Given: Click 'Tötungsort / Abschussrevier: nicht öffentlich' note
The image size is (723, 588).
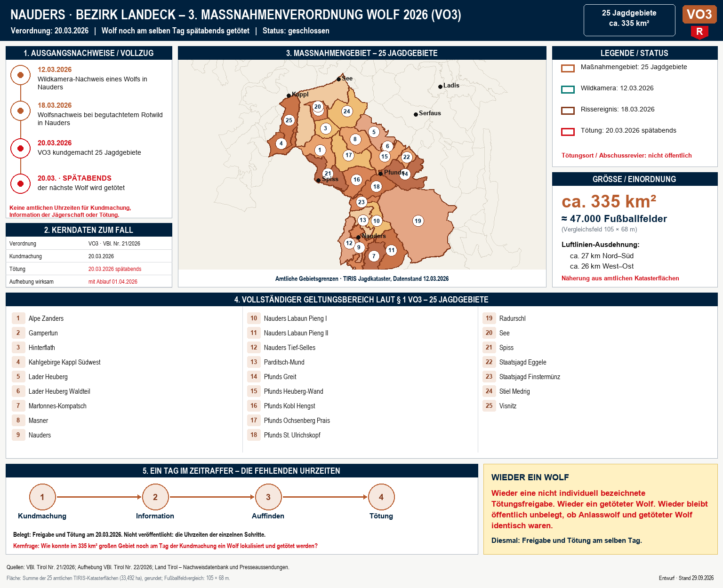Looking at the screenshot, I should [x=627, y=155].
